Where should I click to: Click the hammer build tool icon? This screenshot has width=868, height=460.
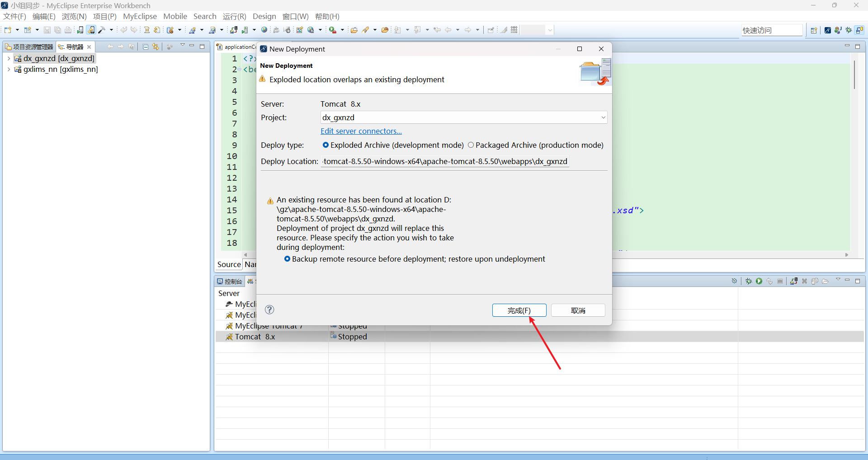(102, 30)
